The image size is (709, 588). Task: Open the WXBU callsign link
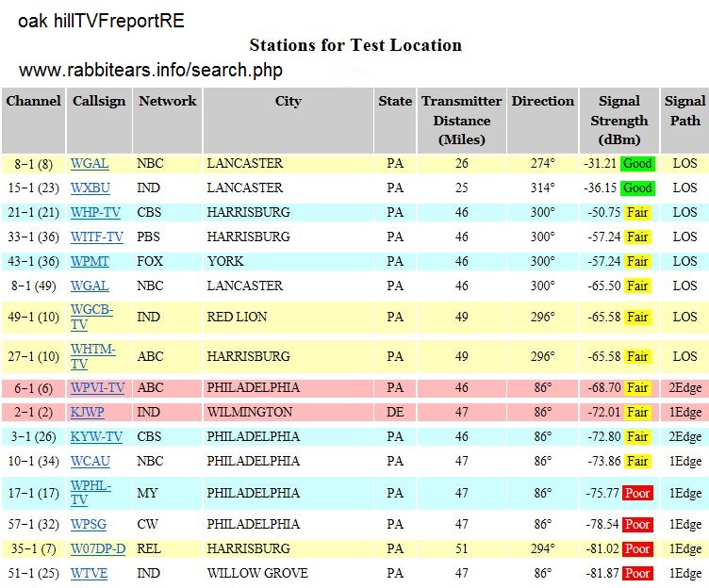pos(90,188)
